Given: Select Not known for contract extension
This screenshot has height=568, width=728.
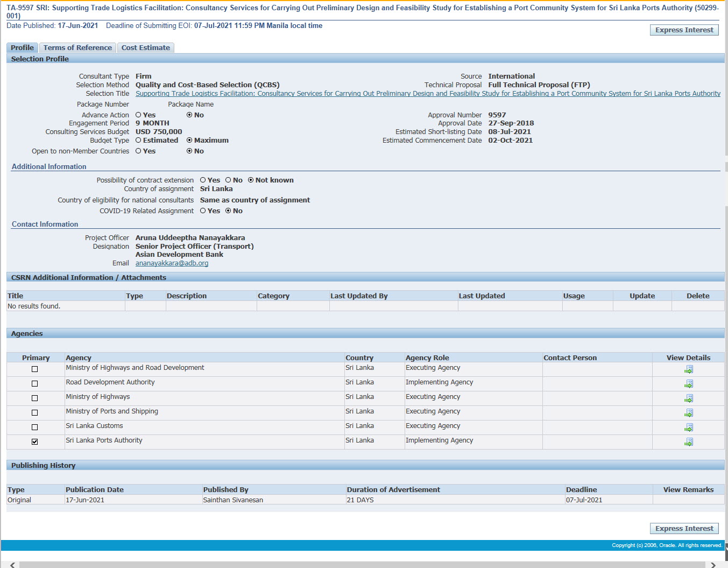Looking at the screenshot, I should point(251,180).
